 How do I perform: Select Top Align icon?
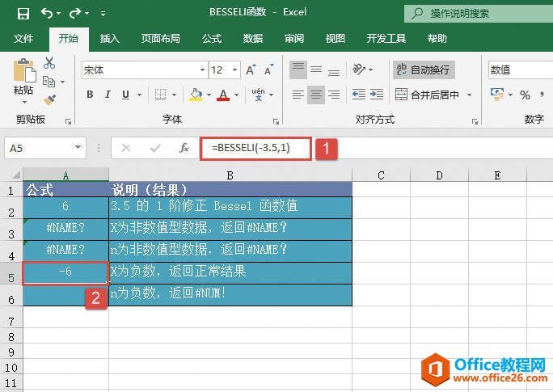298,70
